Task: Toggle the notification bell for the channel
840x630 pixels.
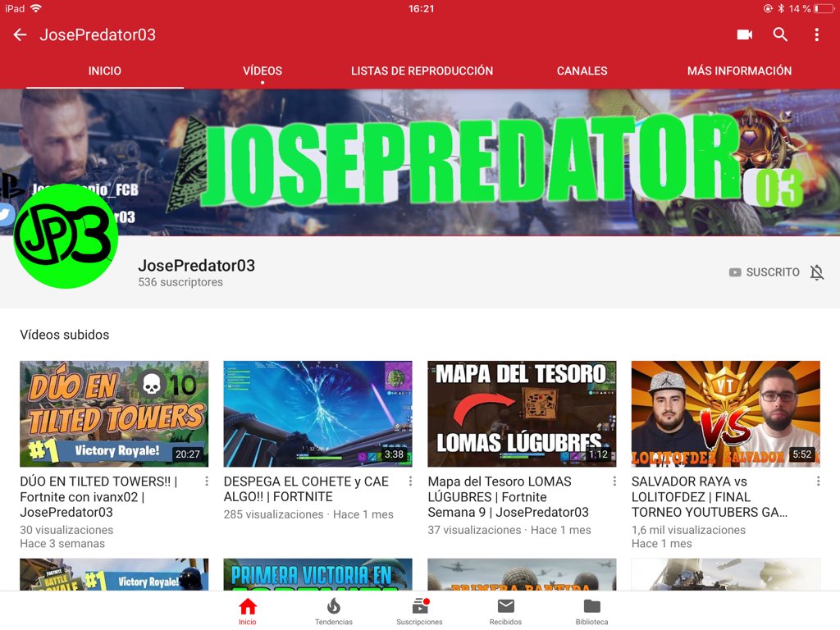Action: tap(816, 272)
